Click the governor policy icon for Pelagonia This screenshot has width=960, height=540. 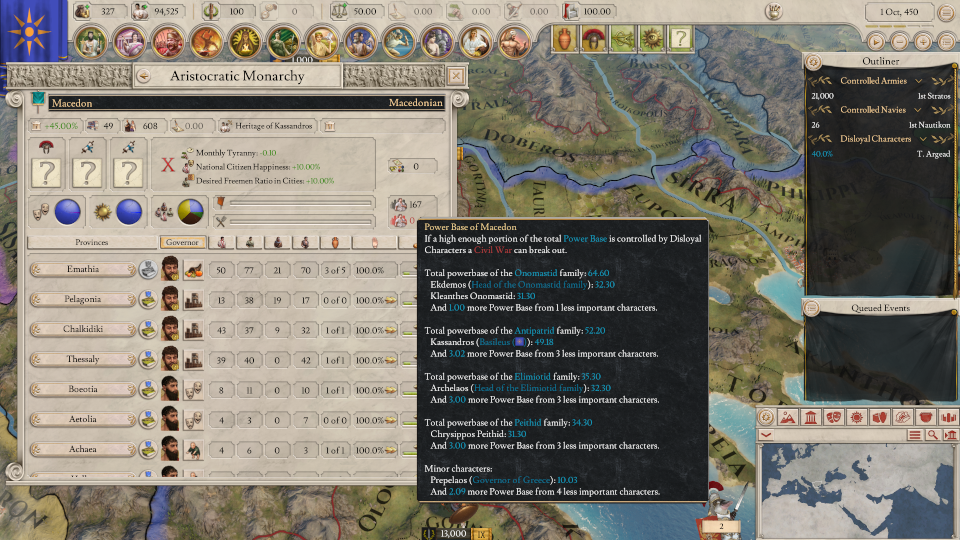click(193, 299)
